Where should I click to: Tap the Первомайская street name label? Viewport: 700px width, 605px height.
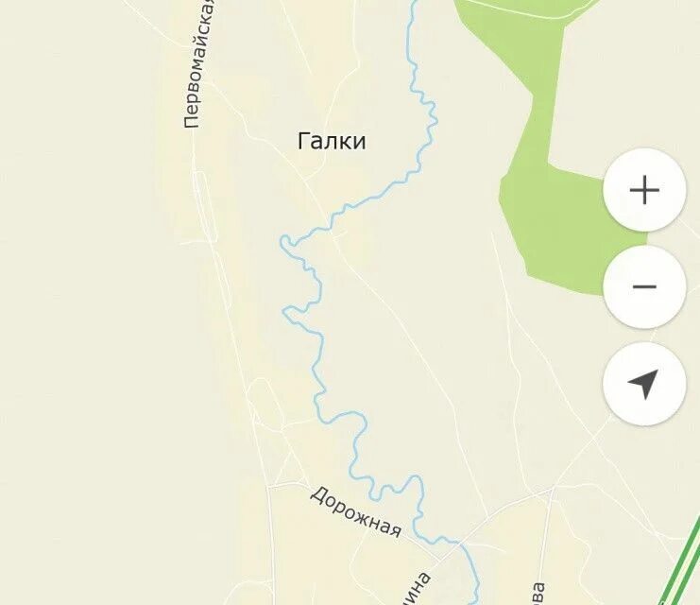(199, 64)
